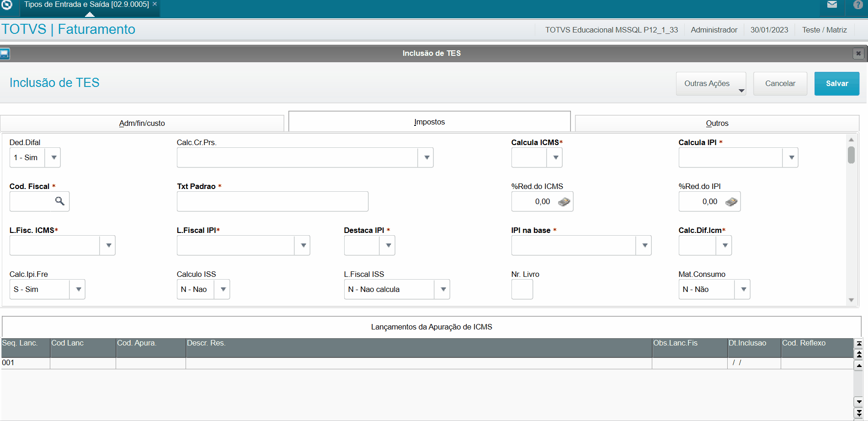The image size is (868, 421).
Task: Open calculator icon for %Red.do ICMS
Action: point(564,201)
